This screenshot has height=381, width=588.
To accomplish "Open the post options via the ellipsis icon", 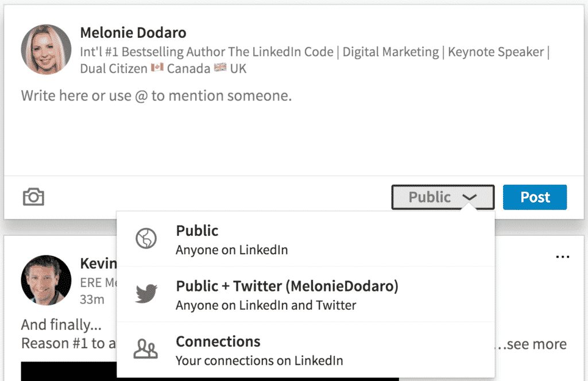I will pyautogui.click(x=562, y=258).
